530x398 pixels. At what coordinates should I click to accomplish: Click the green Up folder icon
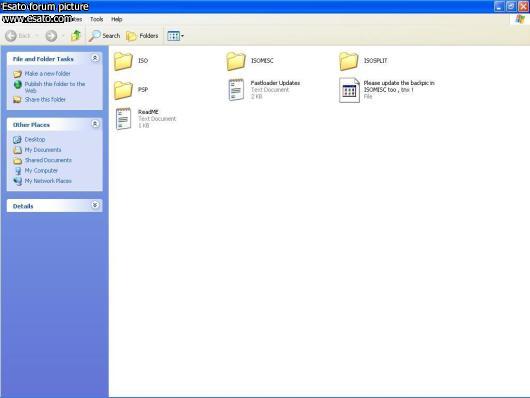click(x=76, y=36)
